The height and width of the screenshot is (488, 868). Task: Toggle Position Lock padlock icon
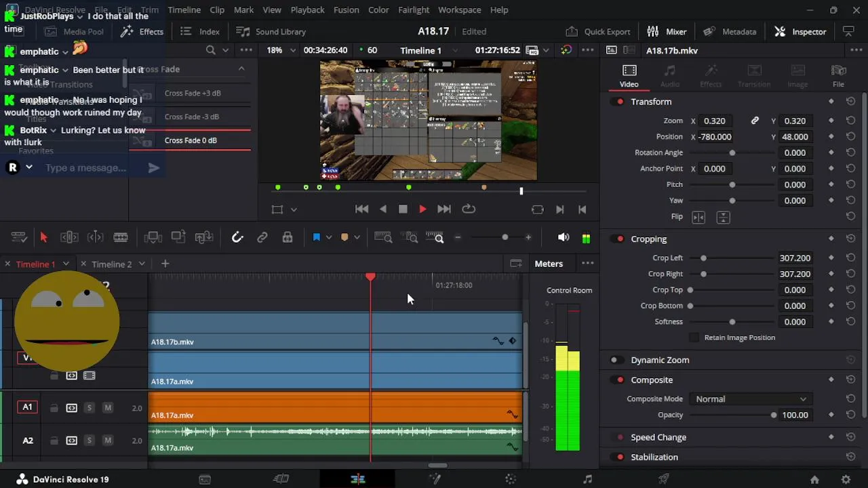tap(288, 237)
